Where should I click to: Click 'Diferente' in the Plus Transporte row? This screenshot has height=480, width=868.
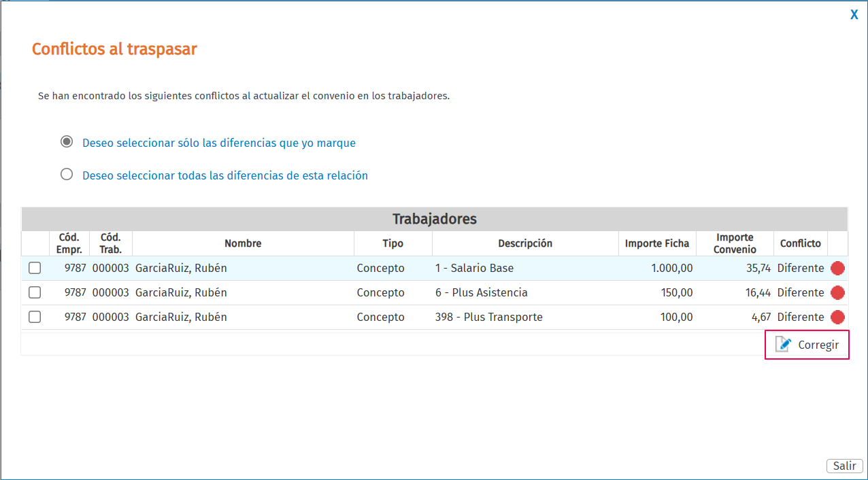click(x=801, y=317)
